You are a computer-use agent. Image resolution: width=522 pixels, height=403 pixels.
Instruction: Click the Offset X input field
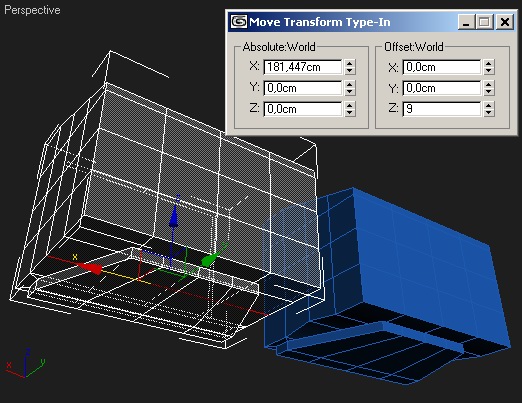click(x=442, y=67)
